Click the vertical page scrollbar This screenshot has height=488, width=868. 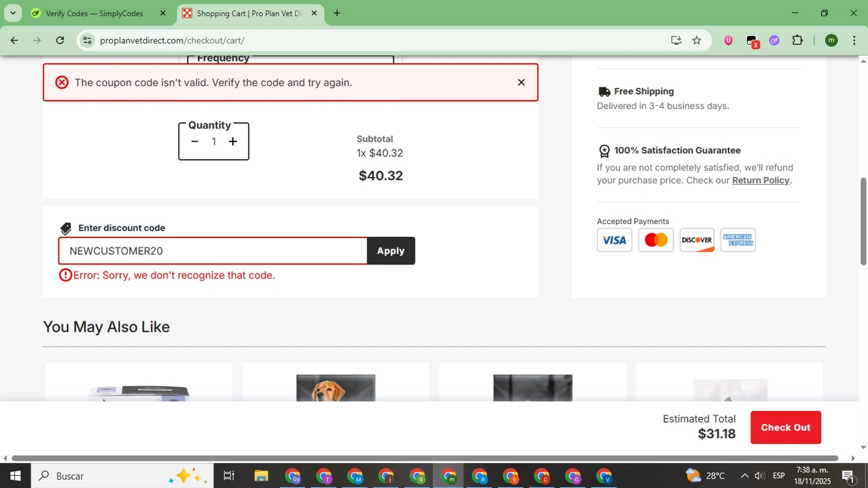pos(863,221)
